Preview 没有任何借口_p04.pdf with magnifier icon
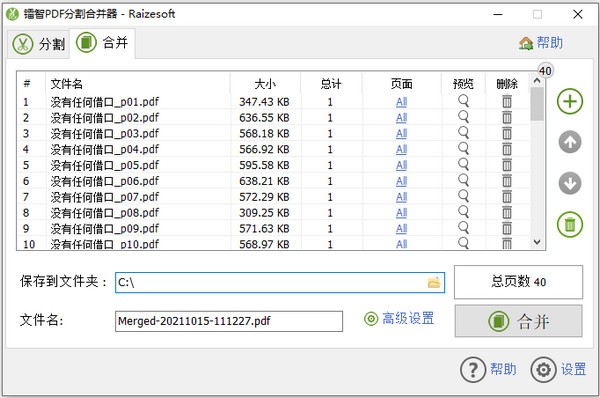This screenshot has height=398, width=600. click(x=463, y=149)
